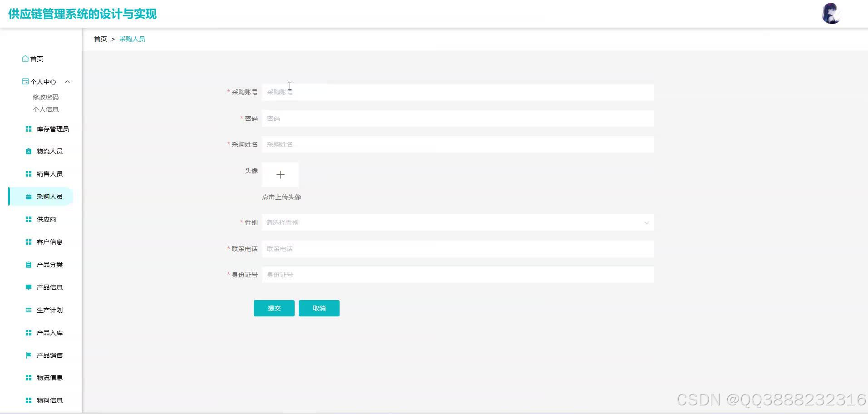Open 库存管理员 menu label
This screenshot has height=414, width=868.
[x=53, y=129]
